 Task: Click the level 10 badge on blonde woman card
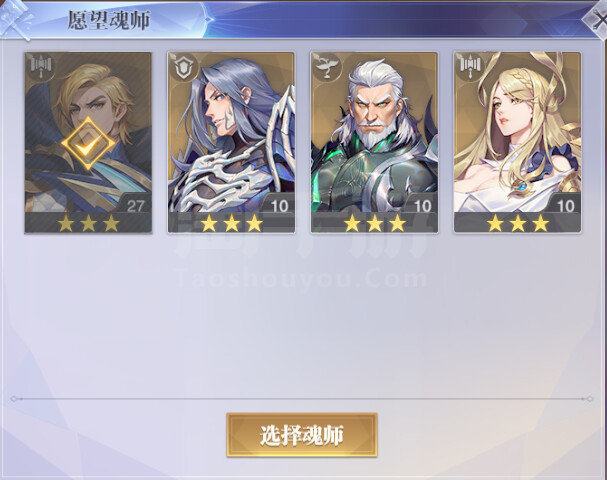pos(566,205)
